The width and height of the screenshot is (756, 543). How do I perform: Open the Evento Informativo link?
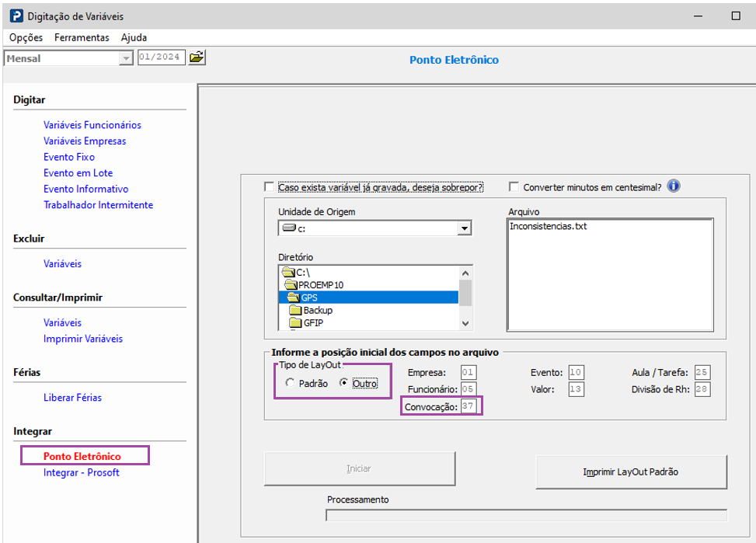pos(85,189)
